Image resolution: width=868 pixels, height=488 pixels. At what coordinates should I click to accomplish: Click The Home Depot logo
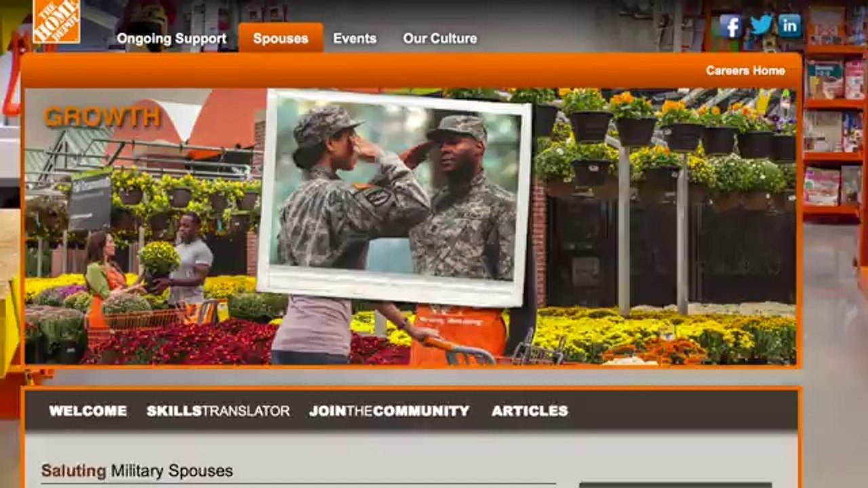coord(56,21)
